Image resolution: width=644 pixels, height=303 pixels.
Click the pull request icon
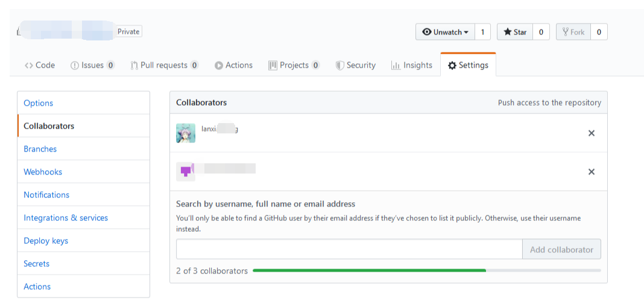pyautogui.click(x=134, y=65)
